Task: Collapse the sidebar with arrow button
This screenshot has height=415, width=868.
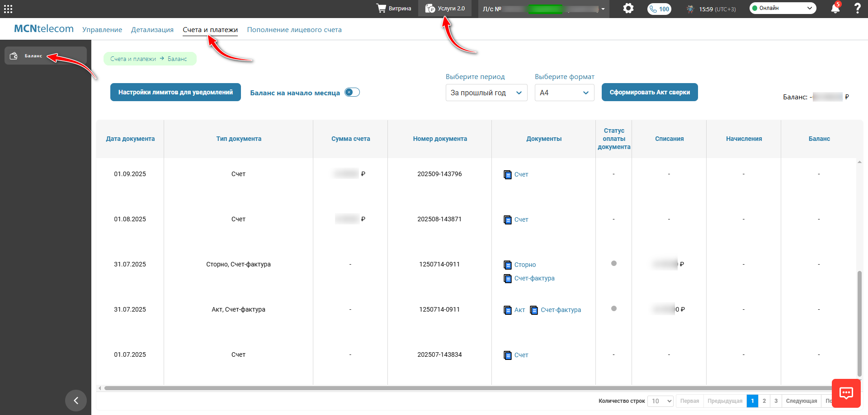Action: [x=76, y=401]
